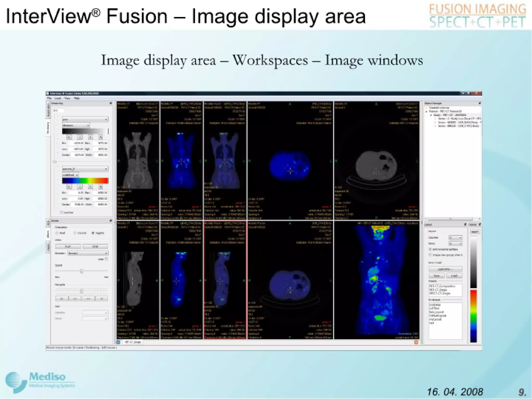Undock the Colors panel via its float icon
The width and height of the screenshot is (532, 399).
tap(480, 224)
